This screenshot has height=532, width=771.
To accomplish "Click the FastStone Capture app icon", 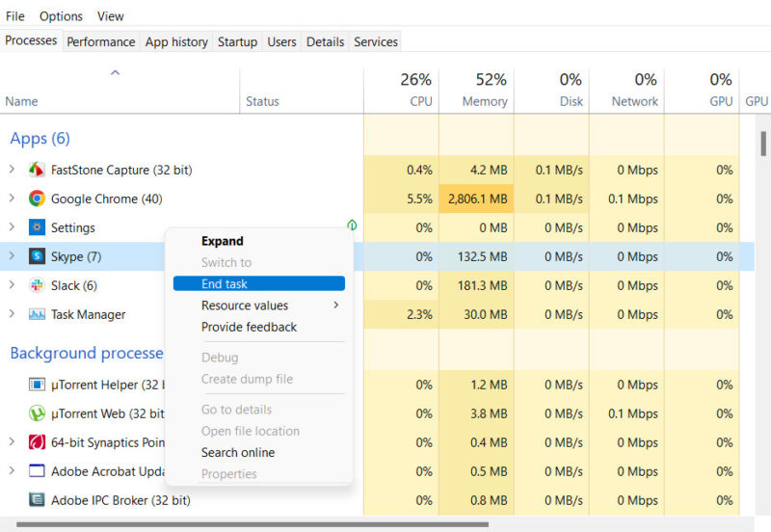I will click(37, 170).
